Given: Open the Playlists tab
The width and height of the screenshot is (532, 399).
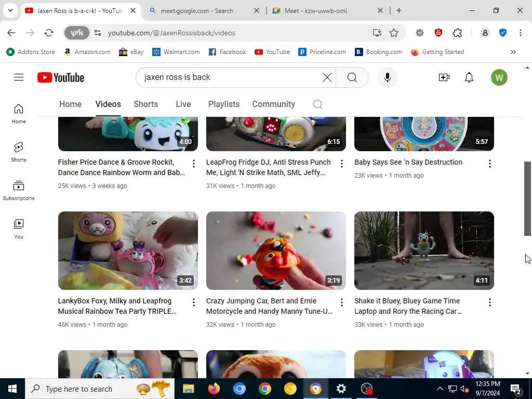Looking at the screenshot, I should click(224, 104).
